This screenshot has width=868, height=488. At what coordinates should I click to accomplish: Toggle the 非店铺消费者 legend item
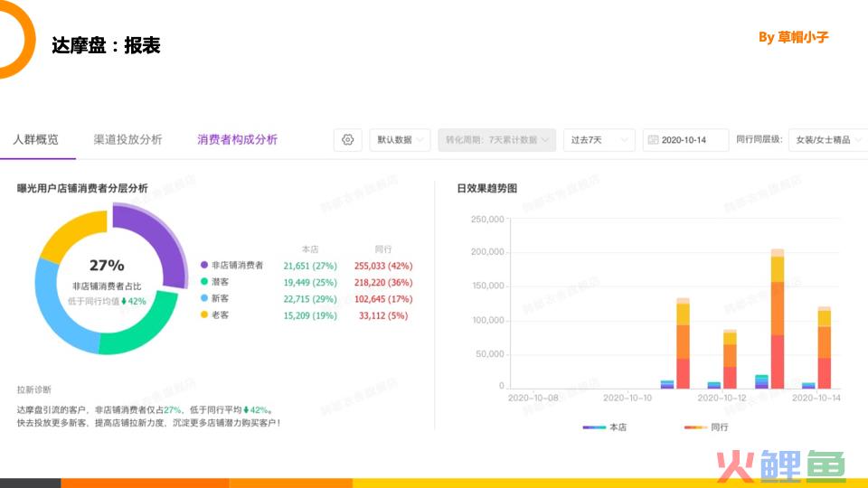coord(232,265)
